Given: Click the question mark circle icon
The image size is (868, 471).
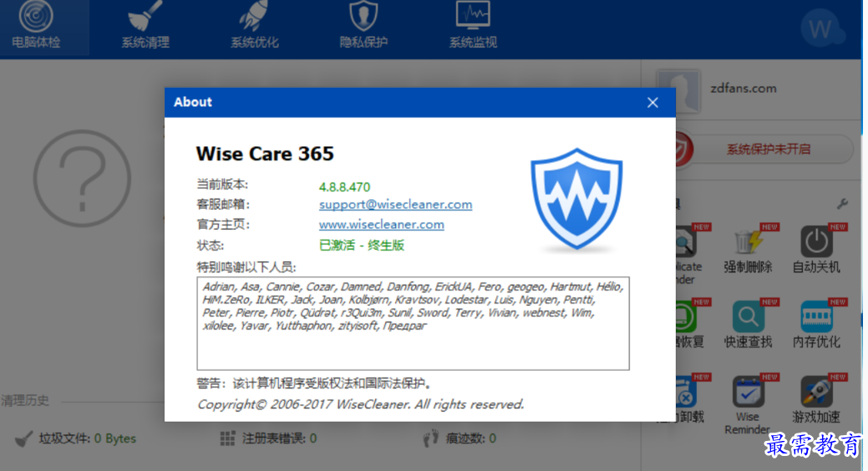Looking at the screenshot, I should 82,178.
